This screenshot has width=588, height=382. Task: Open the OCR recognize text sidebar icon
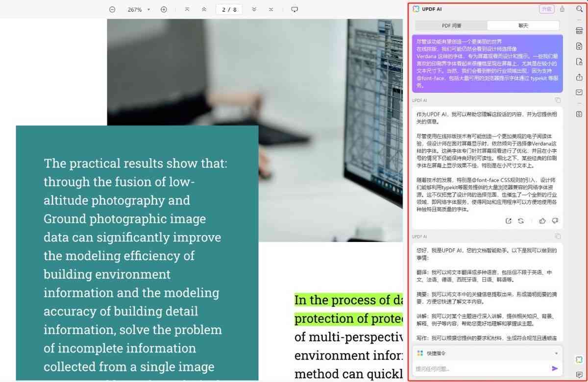click(579, 31)
